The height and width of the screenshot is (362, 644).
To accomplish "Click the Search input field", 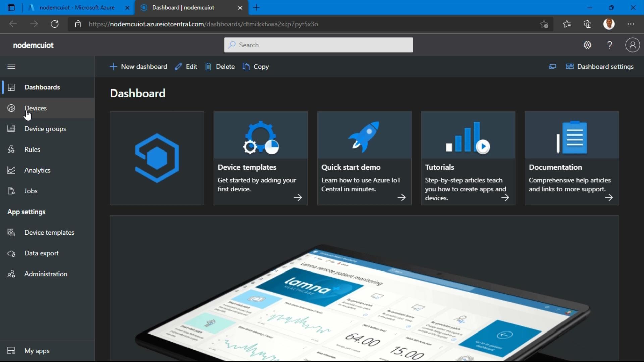I will click(319, 45).
